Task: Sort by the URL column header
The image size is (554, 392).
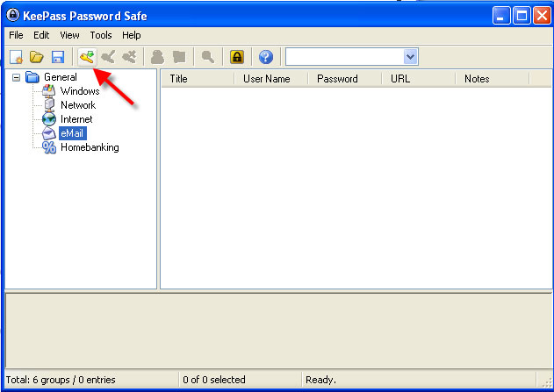Action: (419, 79)
